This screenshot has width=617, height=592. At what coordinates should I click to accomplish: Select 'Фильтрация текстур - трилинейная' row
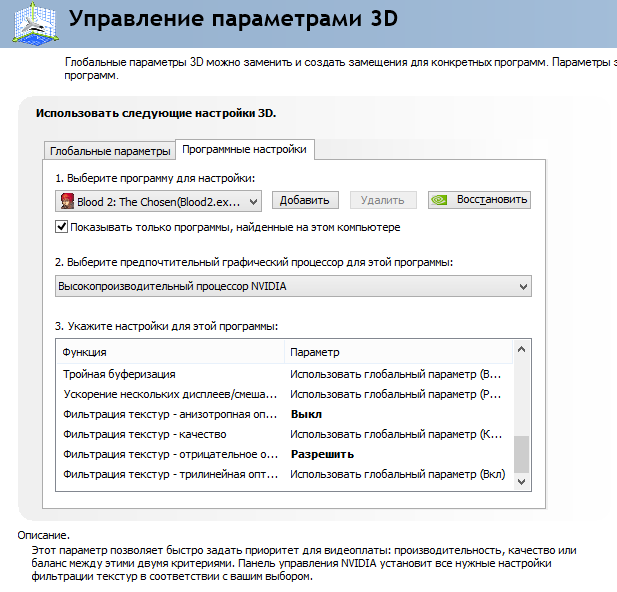click(x=285, y=474)
